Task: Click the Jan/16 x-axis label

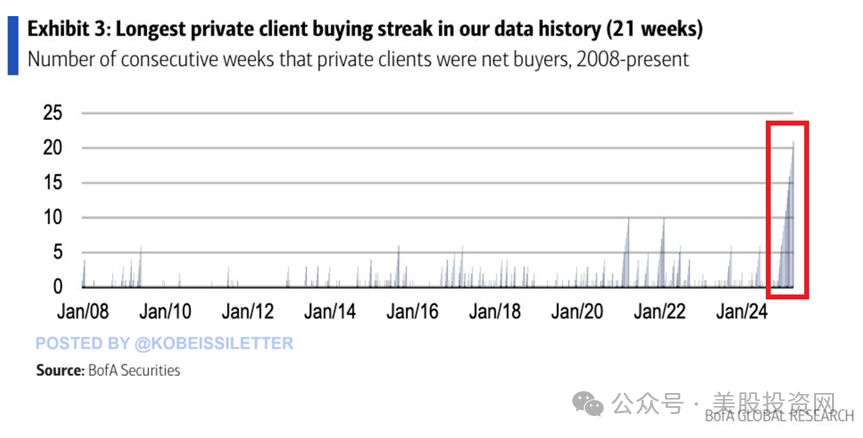Action: pos(412,312)
